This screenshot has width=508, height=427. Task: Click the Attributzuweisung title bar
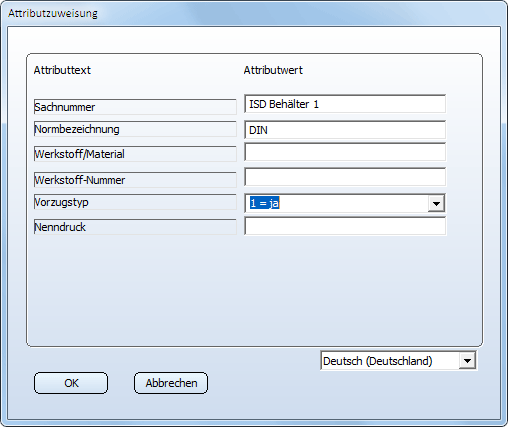[253, 13]
